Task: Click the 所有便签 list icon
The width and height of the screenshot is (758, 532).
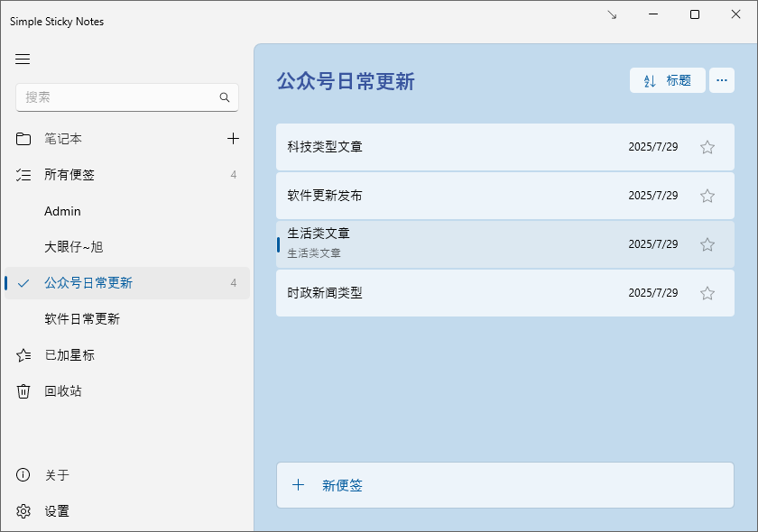Action: coord(23,175)
